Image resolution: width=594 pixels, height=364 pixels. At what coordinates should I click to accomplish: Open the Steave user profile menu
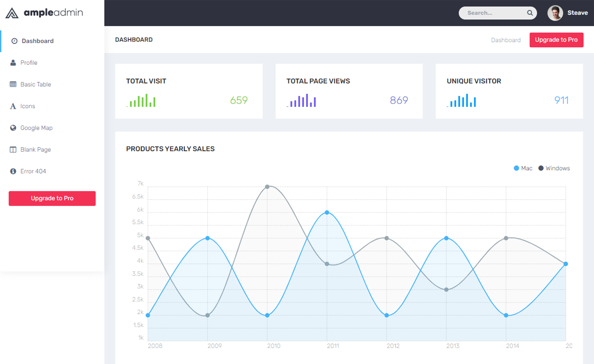tap(577, 13)
